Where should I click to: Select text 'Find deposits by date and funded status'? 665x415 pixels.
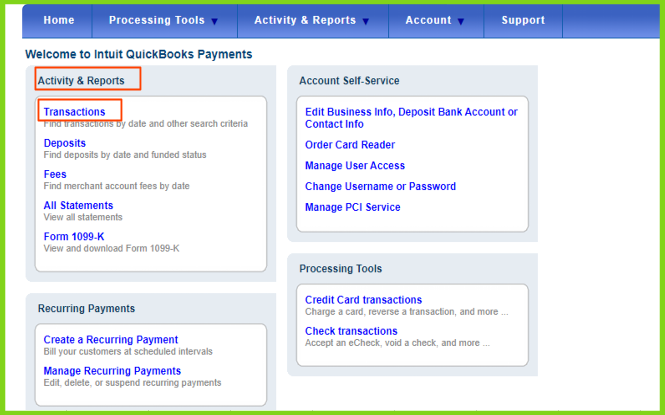tap(125, 155)
